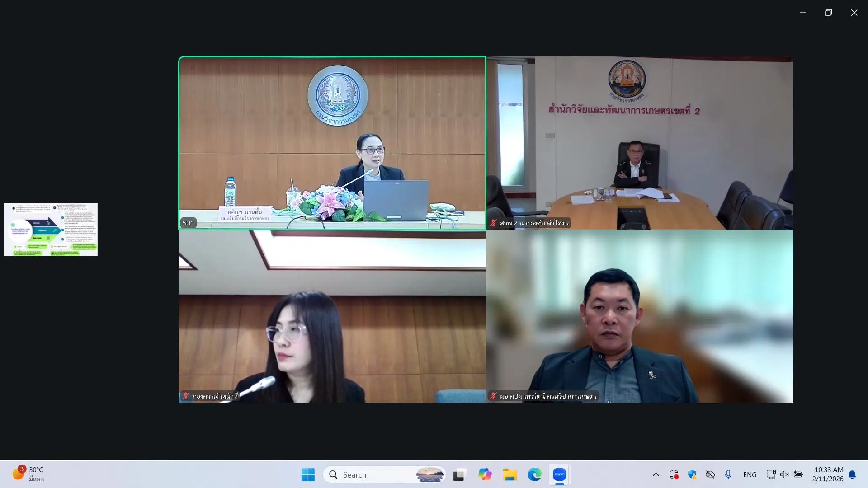Click the microphone in-use tray icon
Image resolution: width=868 pixels, height=488 pixels.
coord(728,474)
